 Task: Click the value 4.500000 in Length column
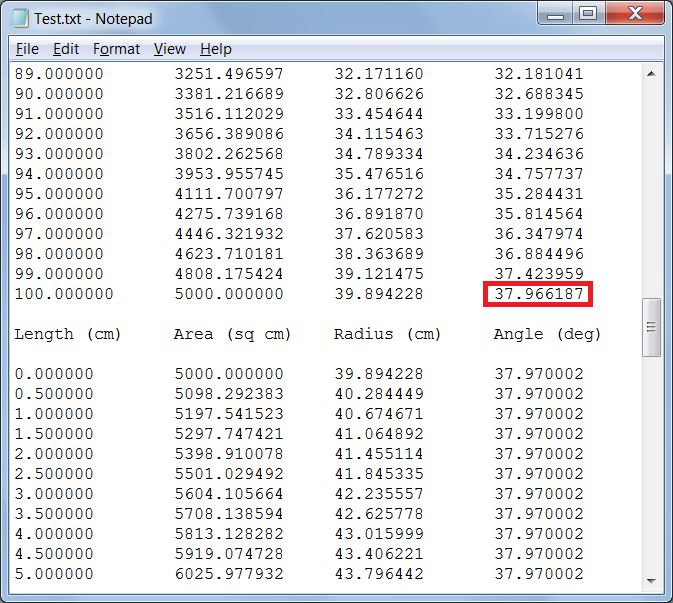click(54, 554)
